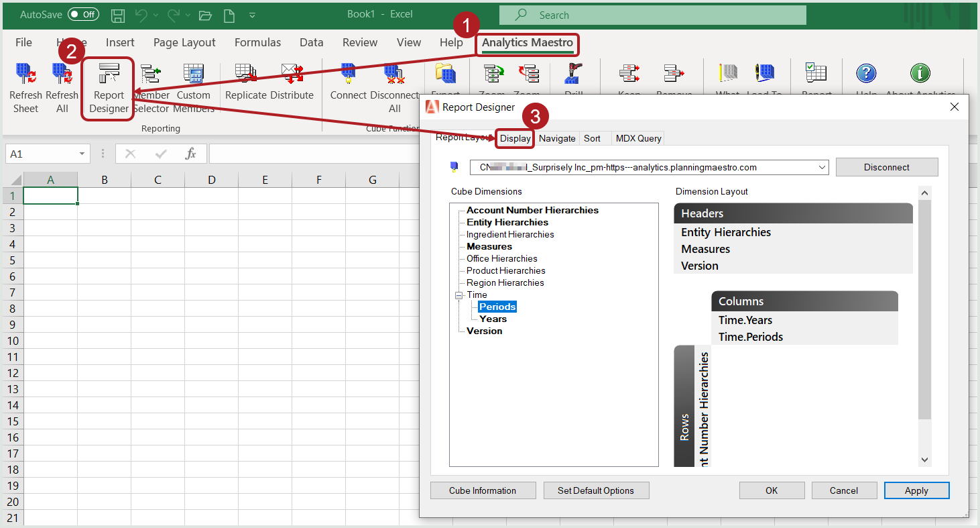980x528 pixels.
Task: Switch to the View ribbon tab
Action: (409, 42)
